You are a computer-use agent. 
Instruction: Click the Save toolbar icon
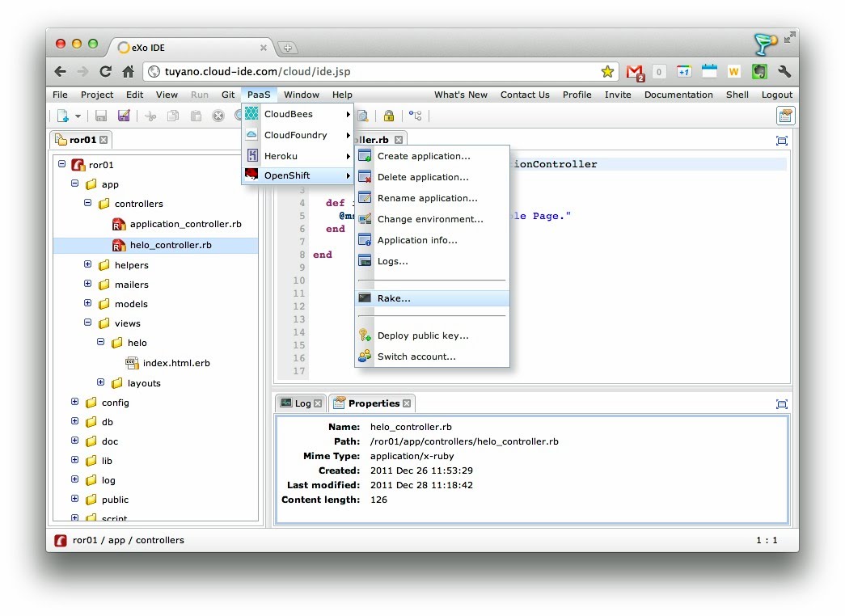(101, 116)
